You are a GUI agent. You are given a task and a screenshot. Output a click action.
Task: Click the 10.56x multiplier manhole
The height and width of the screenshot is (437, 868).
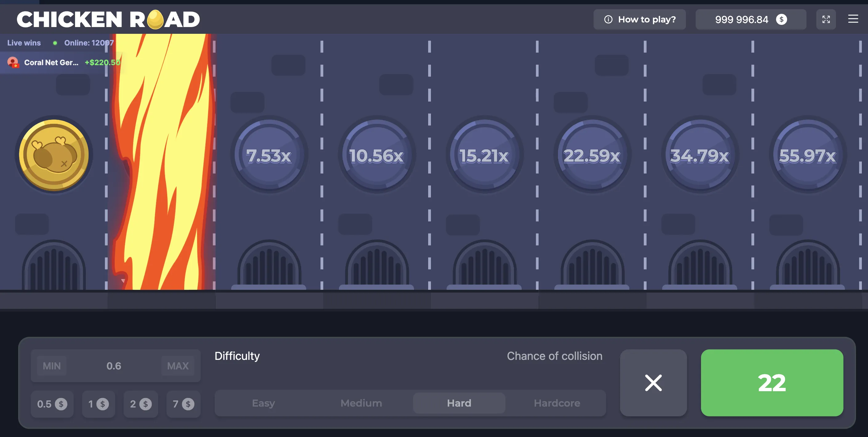pyautogui.click(x=377, y=155)
